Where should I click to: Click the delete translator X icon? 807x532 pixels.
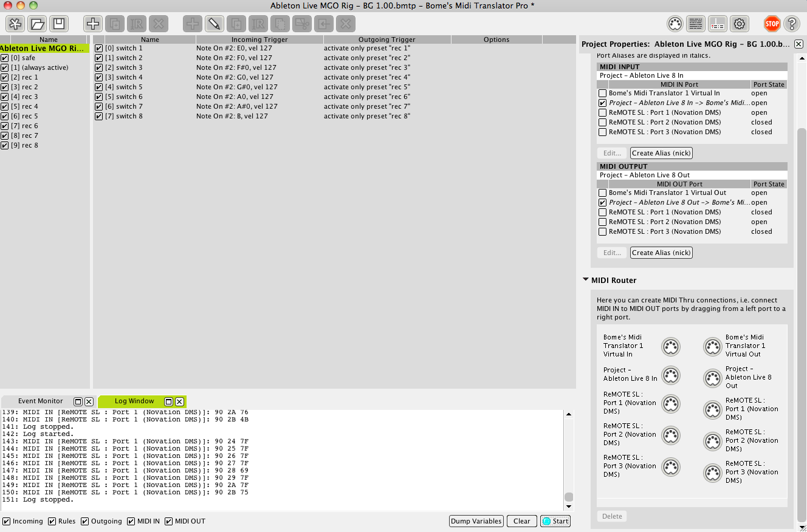click(346, 24)
